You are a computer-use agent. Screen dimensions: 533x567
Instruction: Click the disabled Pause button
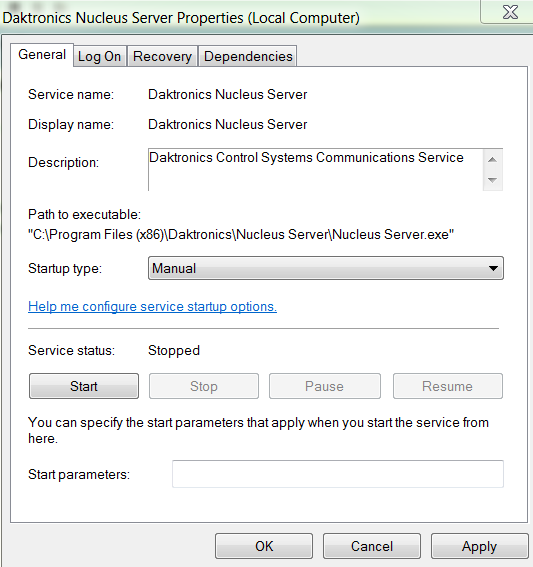[325, 386]
